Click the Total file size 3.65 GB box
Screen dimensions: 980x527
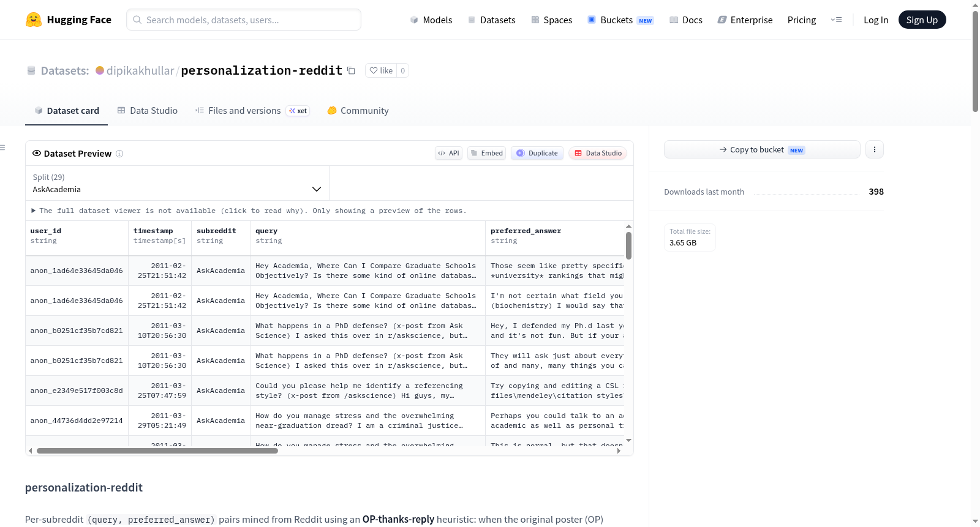(690, 237)
